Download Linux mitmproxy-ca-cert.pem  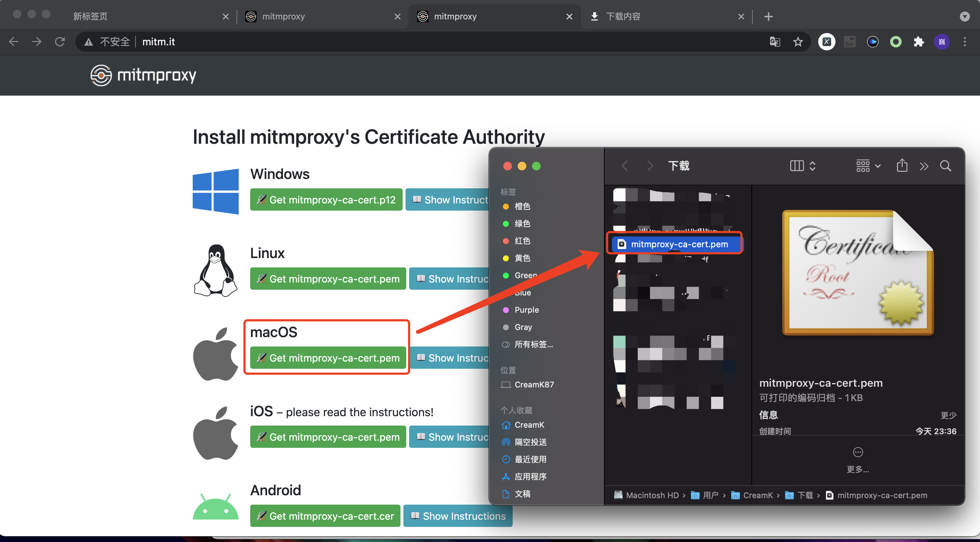point(328,279)
